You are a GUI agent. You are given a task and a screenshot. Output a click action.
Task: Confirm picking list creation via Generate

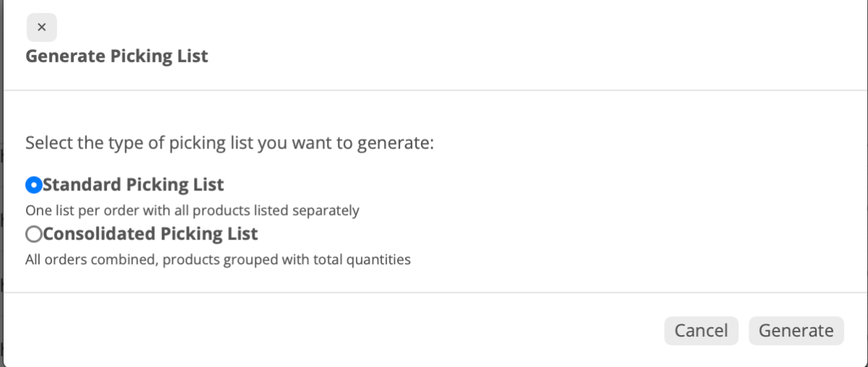(796, 331)
